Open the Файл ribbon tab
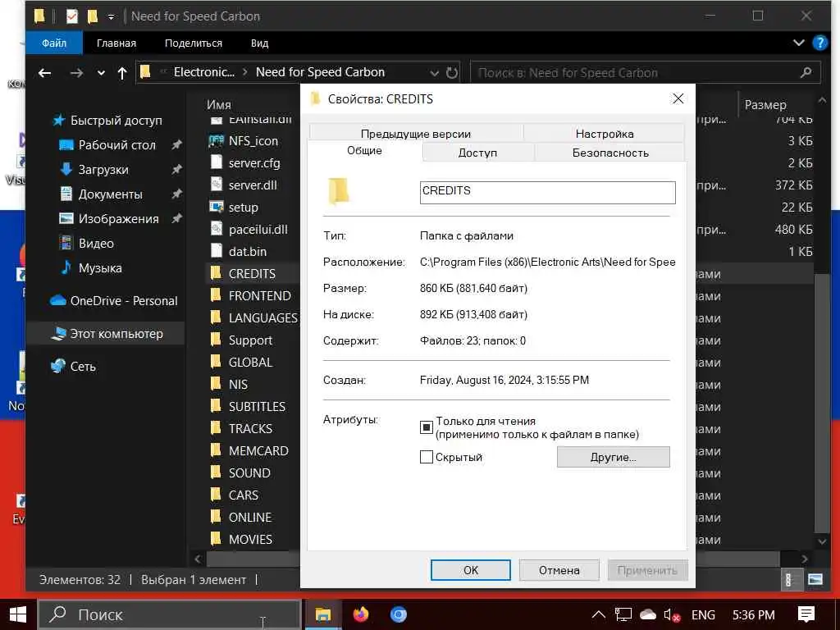The width and height of the screenshot is (840, 630). [54, 43]
